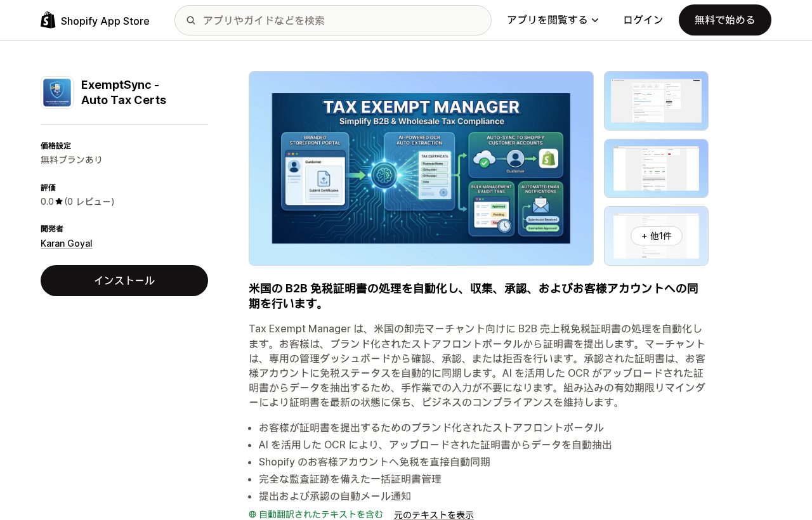The image size is (812, 520).
Task: Click the Shopify bag logo icon
Action: [x=48, y=20]
